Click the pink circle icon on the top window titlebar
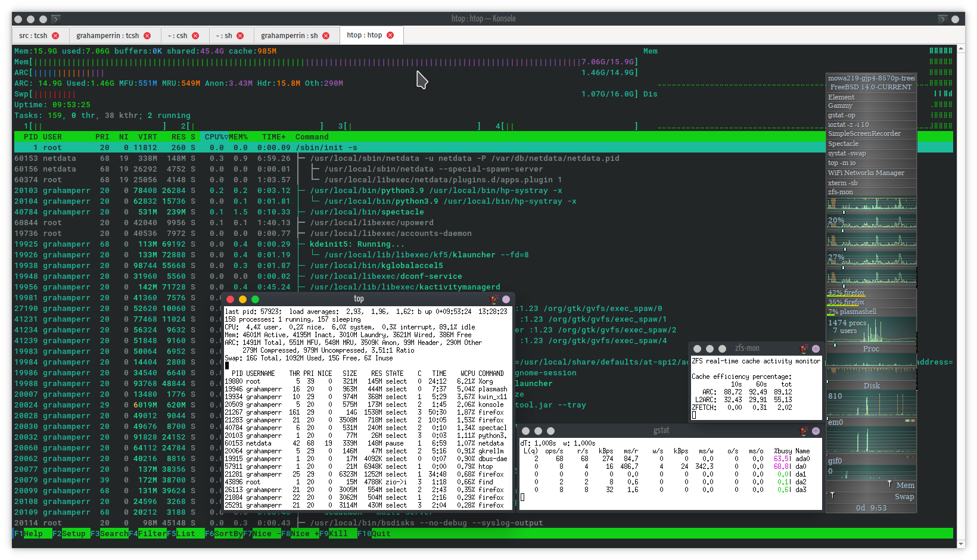The height and width of the screenshot is (560, 977). pos(507,299)
